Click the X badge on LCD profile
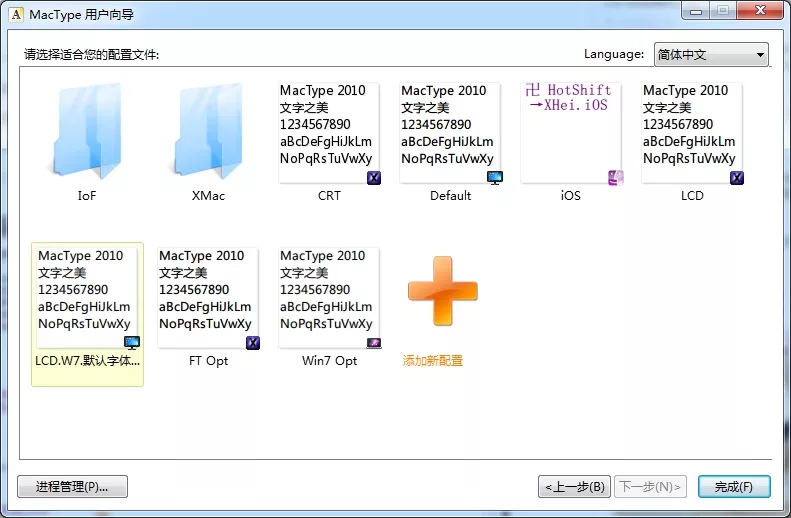Viewport: 791px width, 518px height. 737,178
